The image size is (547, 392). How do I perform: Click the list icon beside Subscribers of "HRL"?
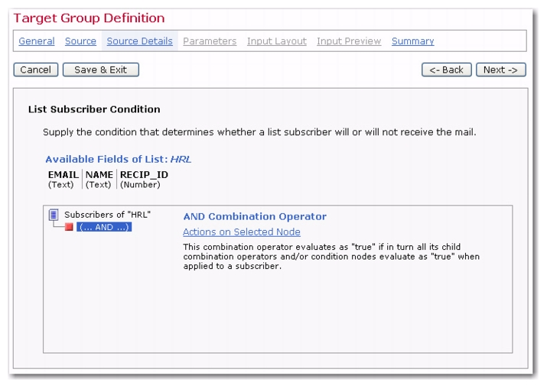tap(54, 215)
